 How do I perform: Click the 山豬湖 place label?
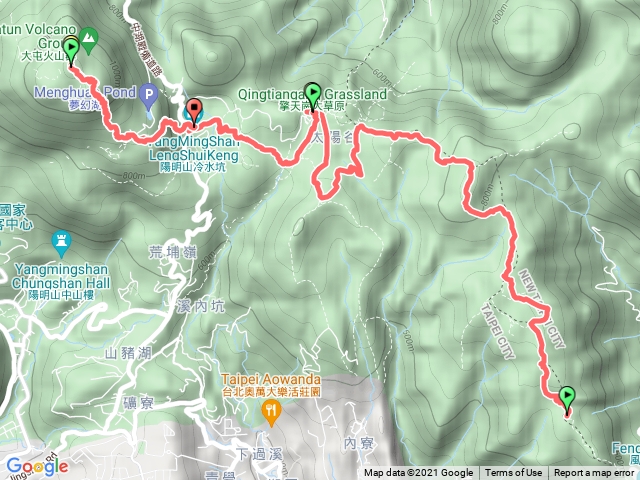[x=129, y=353]
